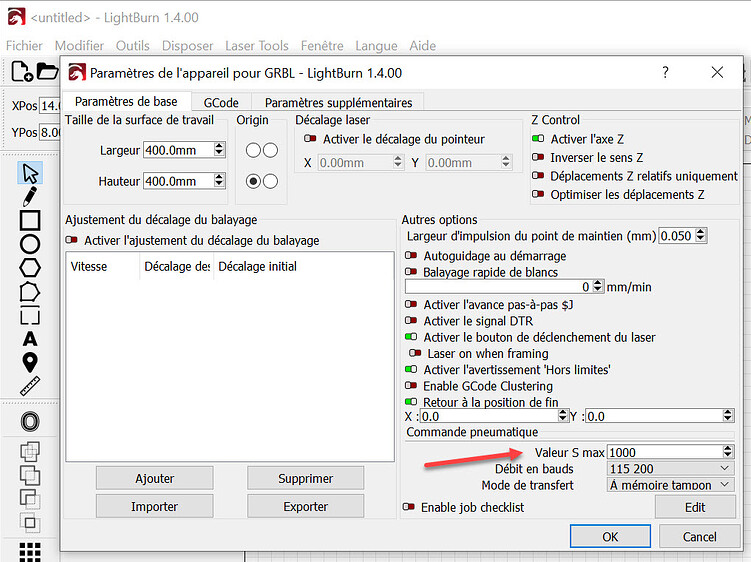Select the rectangle shape tool

[30, 220]
